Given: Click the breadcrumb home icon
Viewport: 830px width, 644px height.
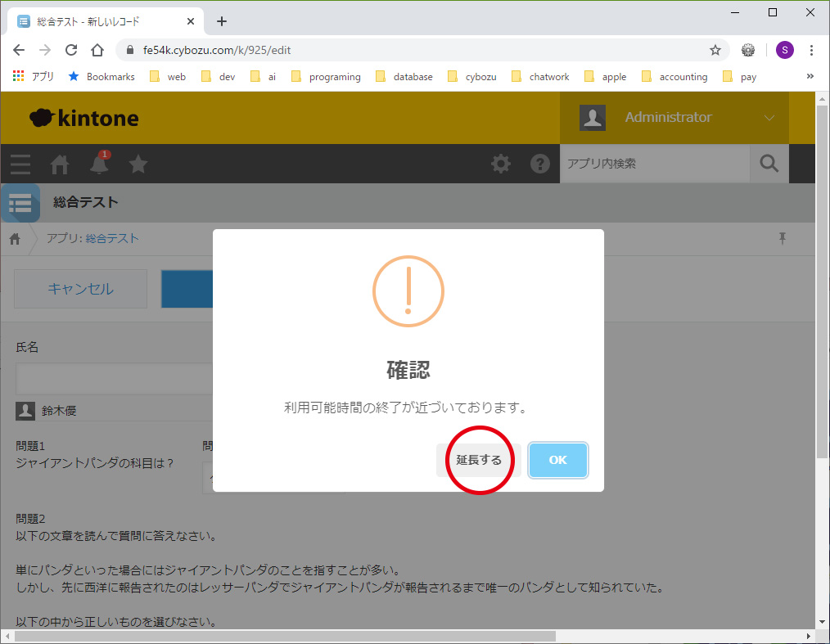Looking at the screenshot, I should point(15,239).
